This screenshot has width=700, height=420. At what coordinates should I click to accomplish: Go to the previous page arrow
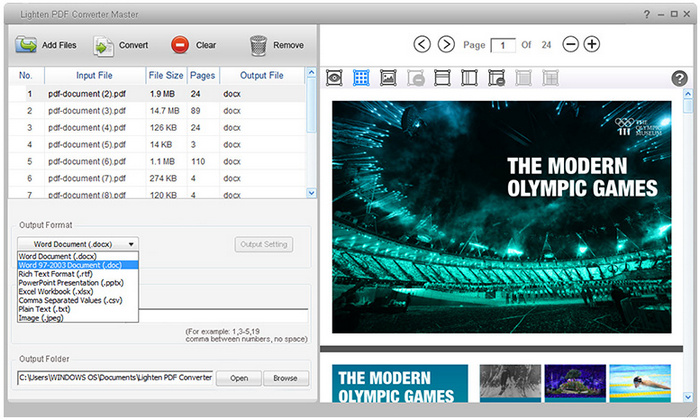(422, 44)
